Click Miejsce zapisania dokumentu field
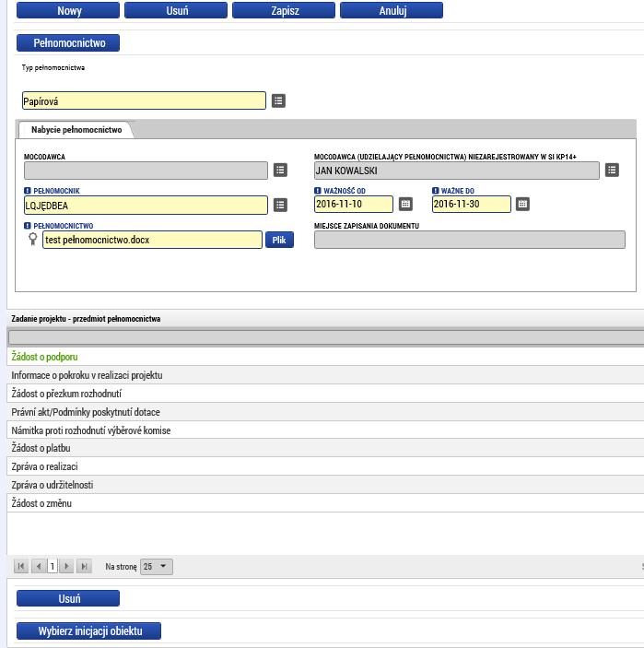This screenshot has height=648, width=644. (470, 240)
